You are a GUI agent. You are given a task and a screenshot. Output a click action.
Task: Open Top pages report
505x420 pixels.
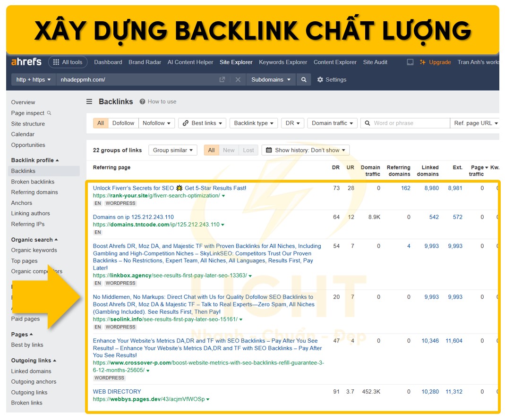(24, 260)
